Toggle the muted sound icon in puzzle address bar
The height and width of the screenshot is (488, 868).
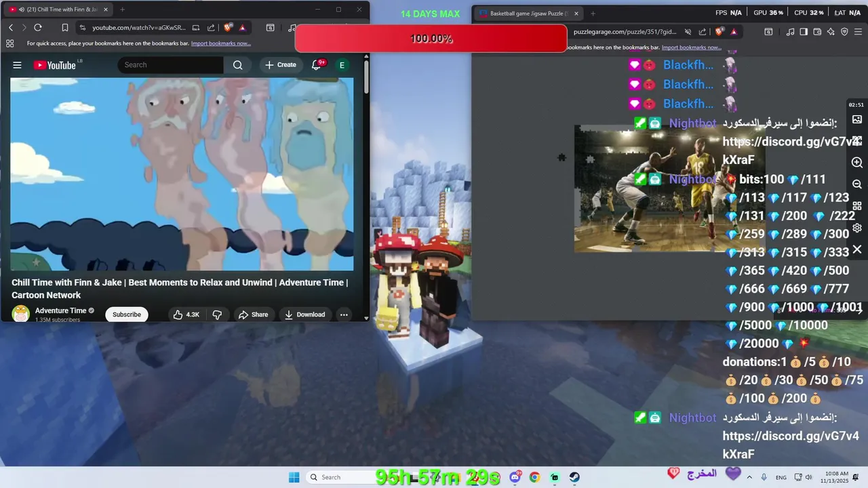coord(688,31)
